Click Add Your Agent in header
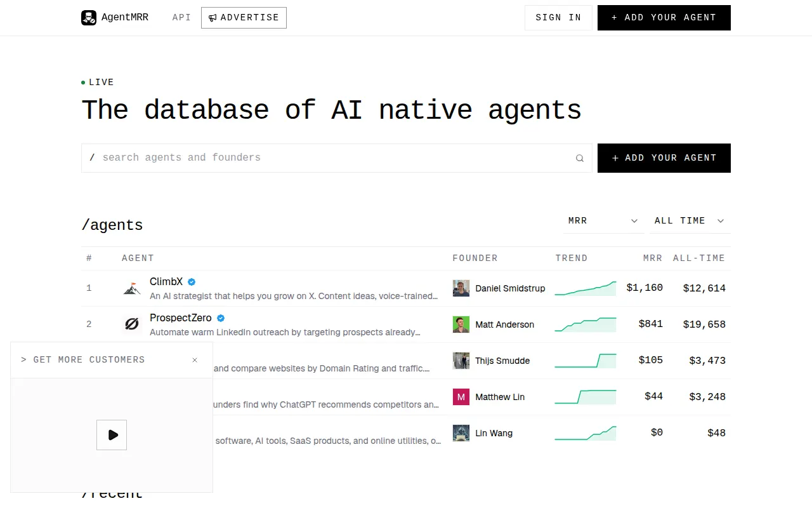The height and width of the screenshot is (508, 812). pos(664,18)
